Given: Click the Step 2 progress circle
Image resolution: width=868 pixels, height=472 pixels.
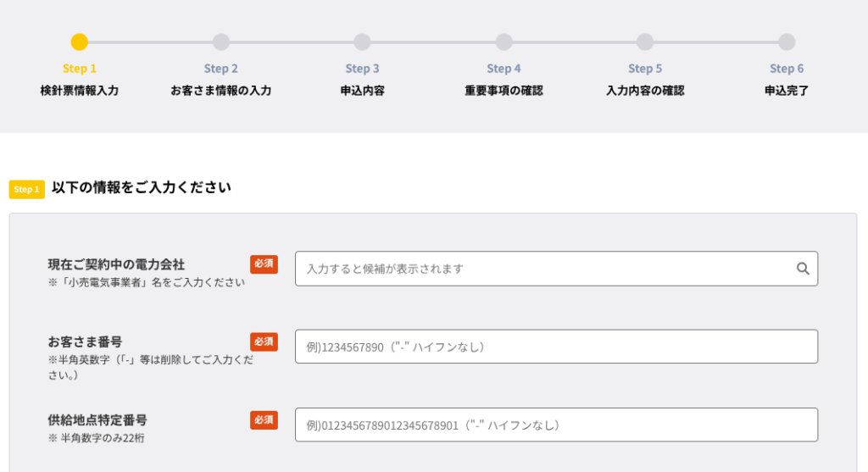Looking at the screenshot, I should (x=221, y=42).
